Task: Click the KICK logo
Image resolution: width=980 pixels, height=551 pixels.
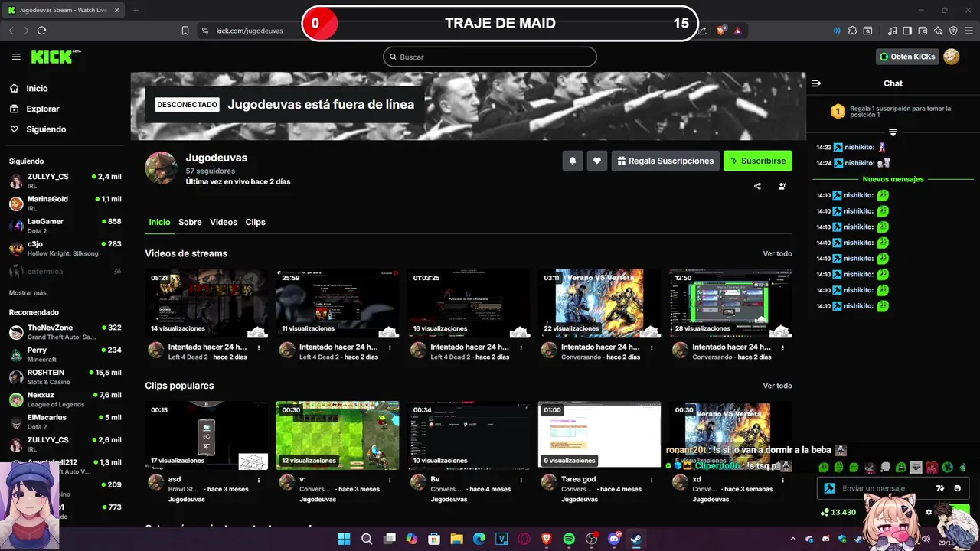Action: [x=55, y=57]
